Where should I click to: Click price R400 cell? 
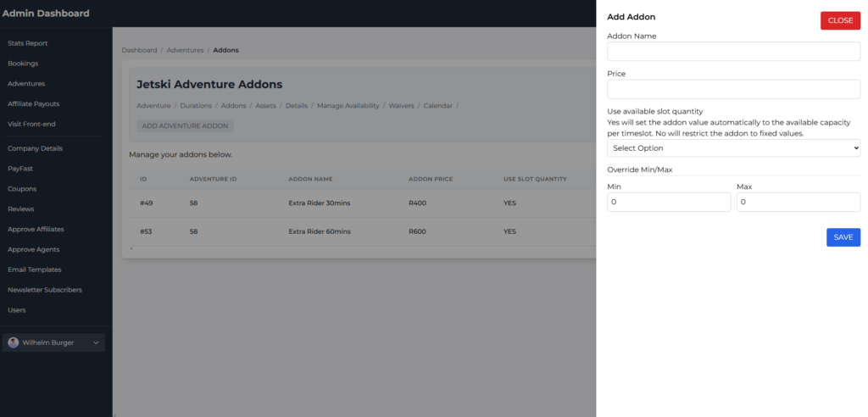pyautogui.click(x=417, y=203)
